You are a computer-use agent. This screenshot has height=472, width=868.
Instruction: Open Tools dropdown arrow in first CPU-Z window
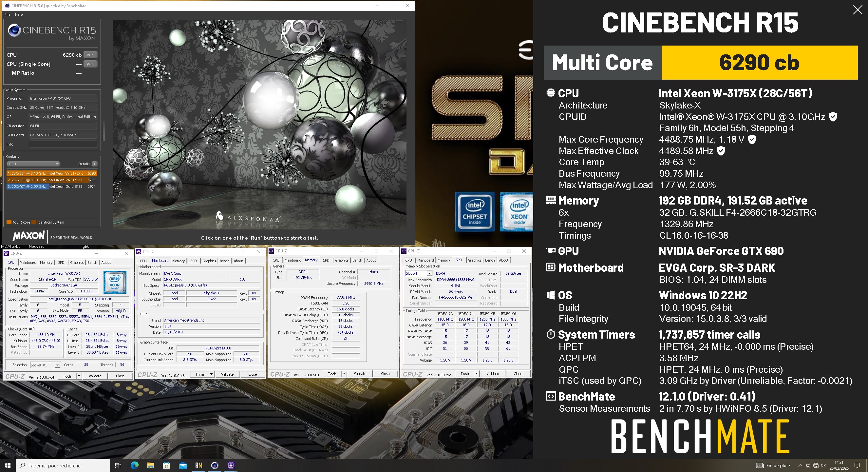[x=79, y=376]
